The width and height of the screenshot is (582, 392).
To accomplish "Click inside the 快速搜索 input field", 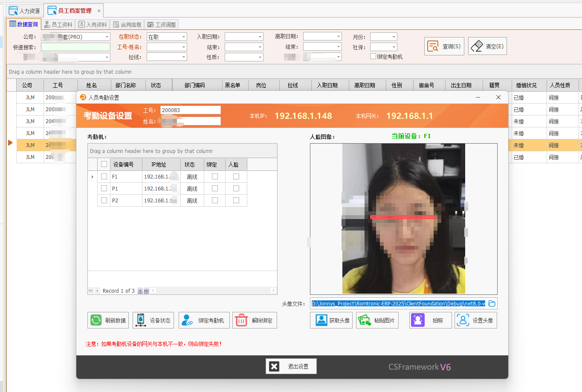I will point(75,47).
